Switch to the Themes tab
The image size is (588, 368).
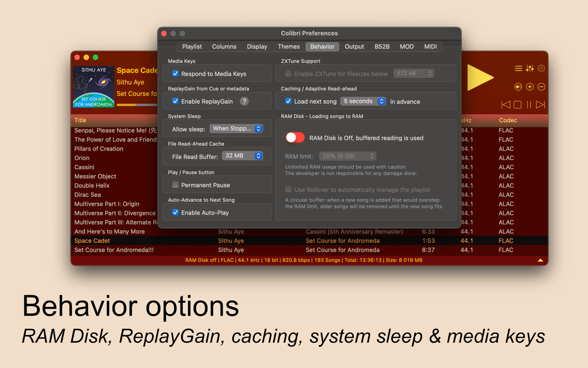pos(289,47)
